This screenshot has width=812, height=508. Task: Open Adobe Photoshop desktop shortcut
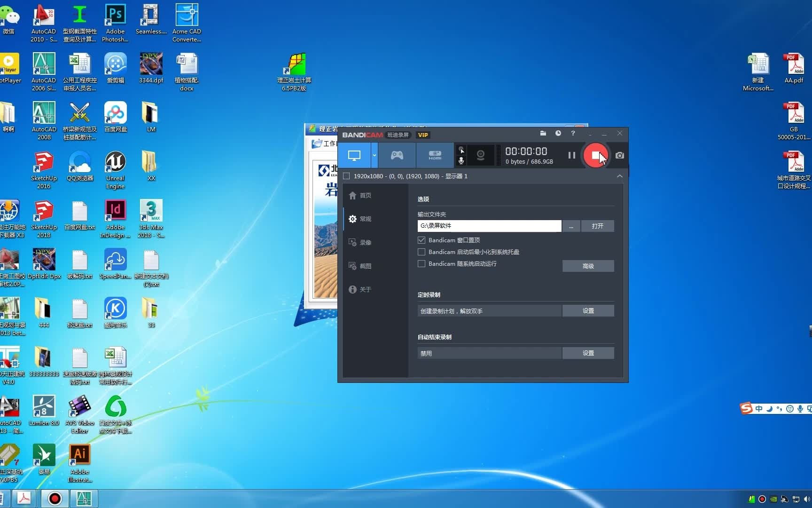(115, 23)
